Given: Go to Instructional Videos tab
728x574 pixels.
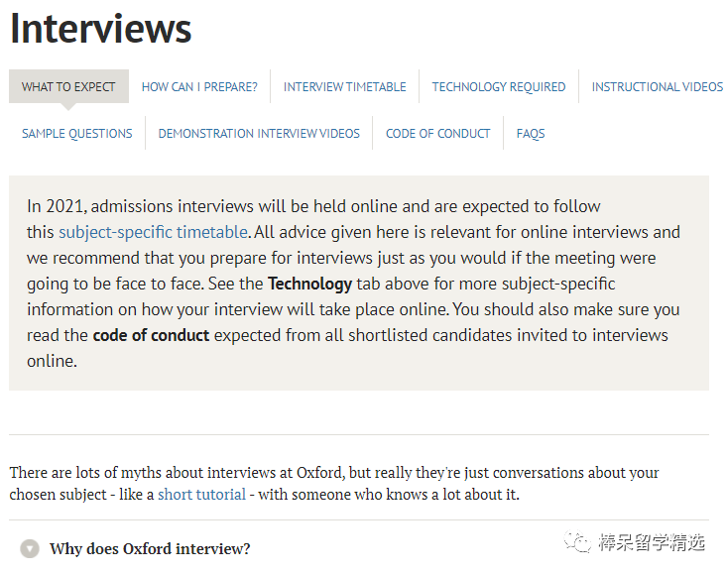Looking at the screenshot, I should [x=657, y=87].
